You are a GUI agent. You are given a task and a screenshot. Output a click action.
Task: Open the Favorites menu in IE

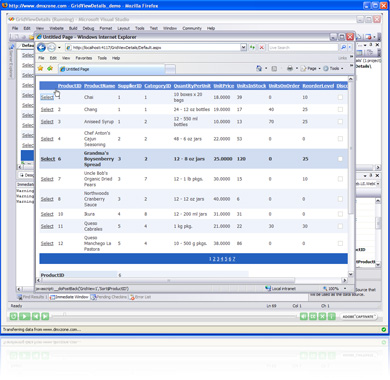pos(84,58)
